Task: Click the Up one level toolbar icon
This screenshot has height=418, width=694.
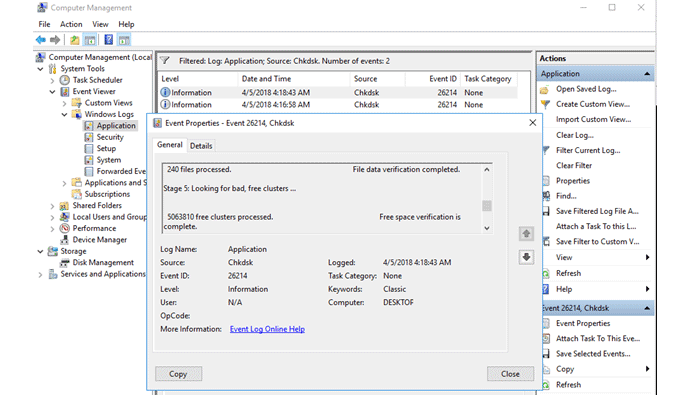Action: tap(74, 40)
